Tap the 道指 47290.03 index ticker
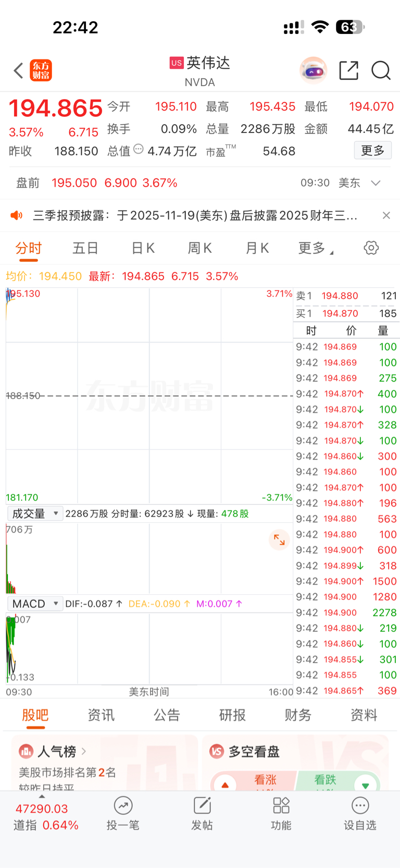 (45, 817)
